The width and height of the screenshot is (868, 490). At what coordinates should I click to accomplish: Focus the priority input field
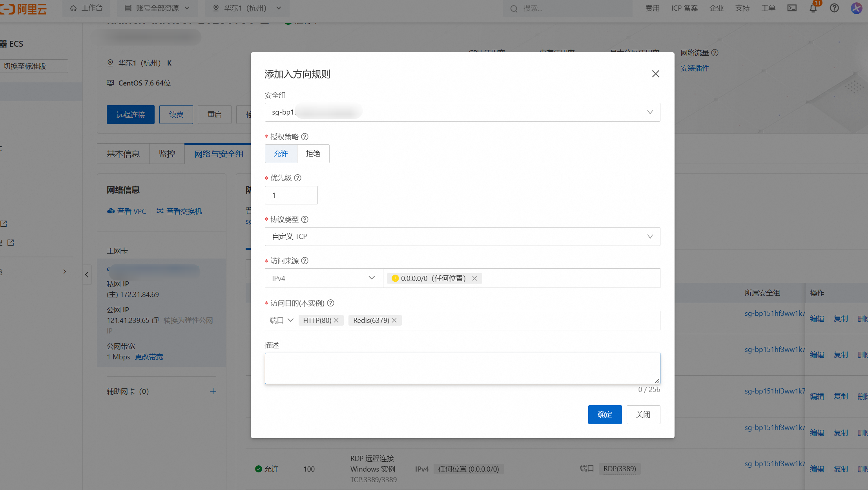point(291,195)
